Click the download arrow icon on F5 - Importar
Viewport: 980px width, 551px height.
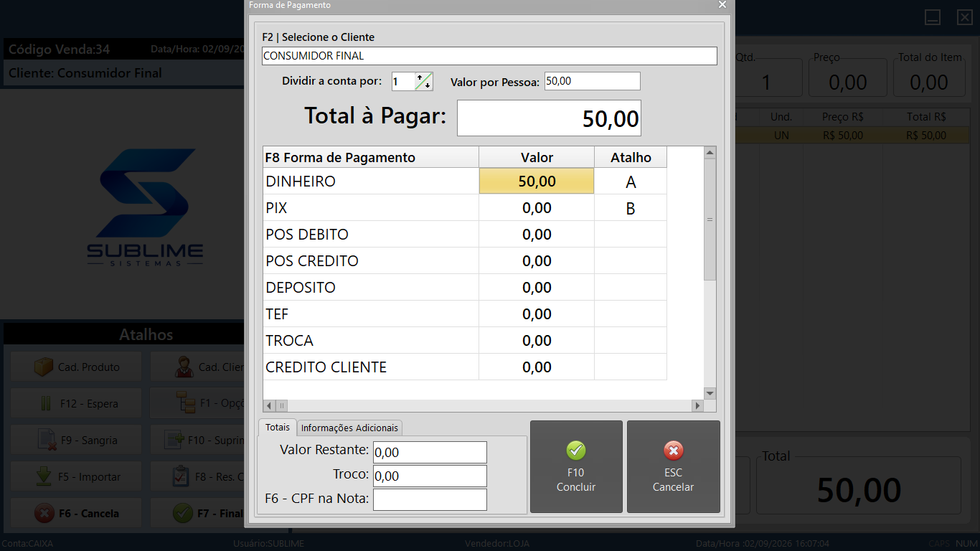coord(44,476)
